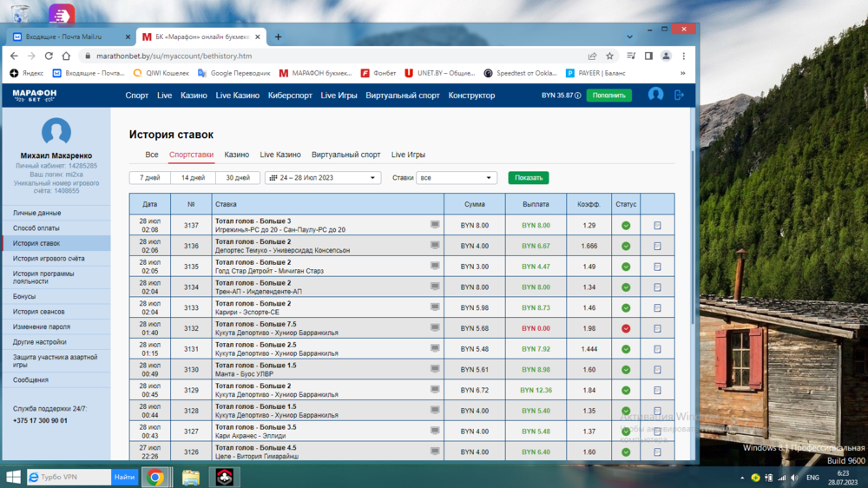Screen dimensions: 868x488
Task: Open Chrome from the taskbar
Action: [155, 477]
